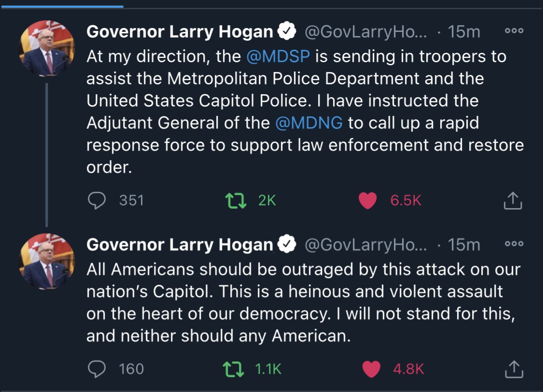Click the @GovLarryHo... handle on first tweet
This screenshot has height=392, width=543.
[x=365, y=32]
